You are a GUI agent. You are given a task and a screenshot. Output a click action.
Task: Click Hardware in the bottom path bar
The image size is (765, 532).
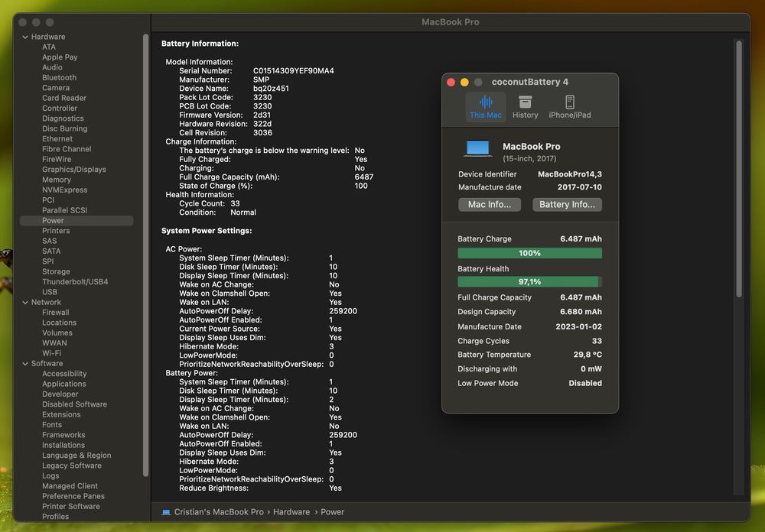[291, 512]
